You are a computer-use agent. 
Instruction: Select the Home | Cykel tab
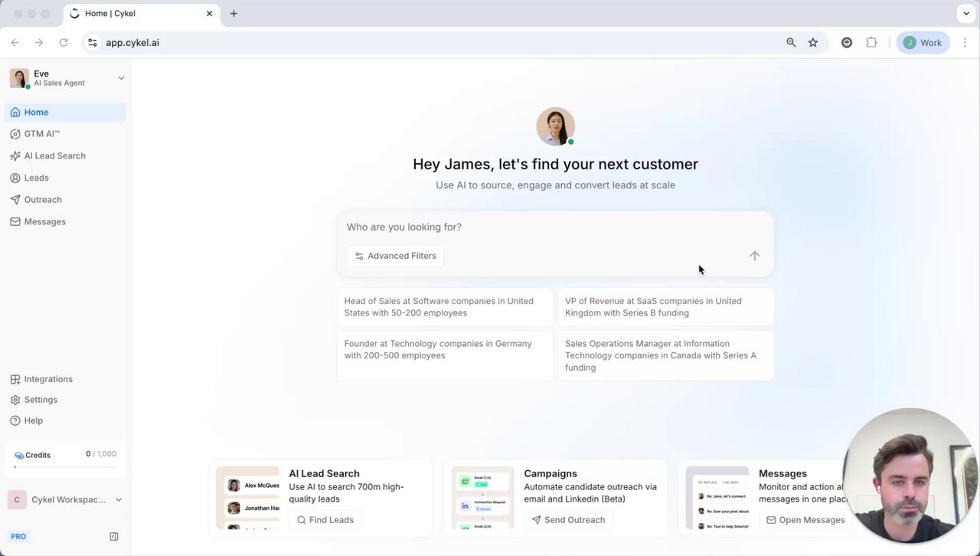142,14
